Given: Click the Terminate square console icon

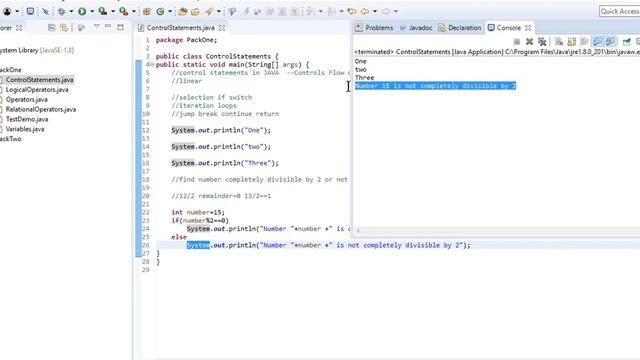Looking at the screenshot, I should click(x=517, y=41).
